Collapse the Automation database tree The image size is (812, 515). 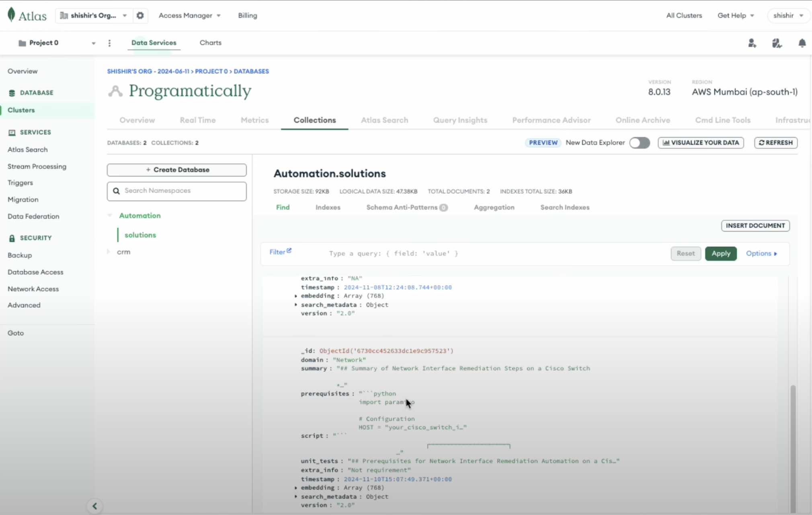(x=110, y=216)
